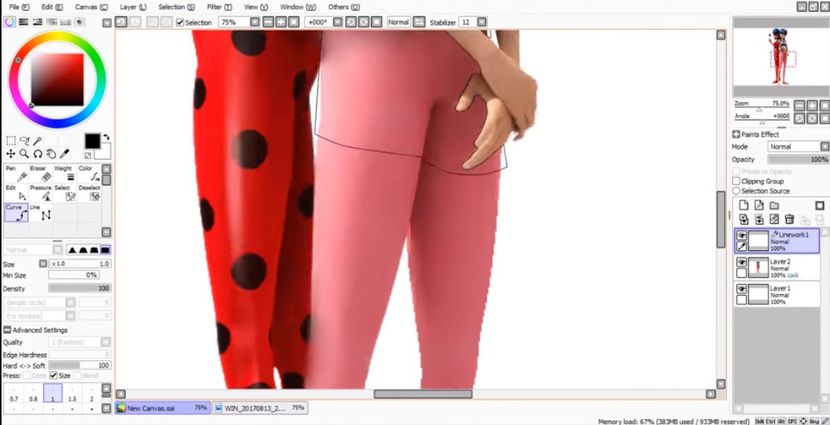Select the Eraser linework tool
The height and width of the screenshot is (425, 830).
(40, 174)
